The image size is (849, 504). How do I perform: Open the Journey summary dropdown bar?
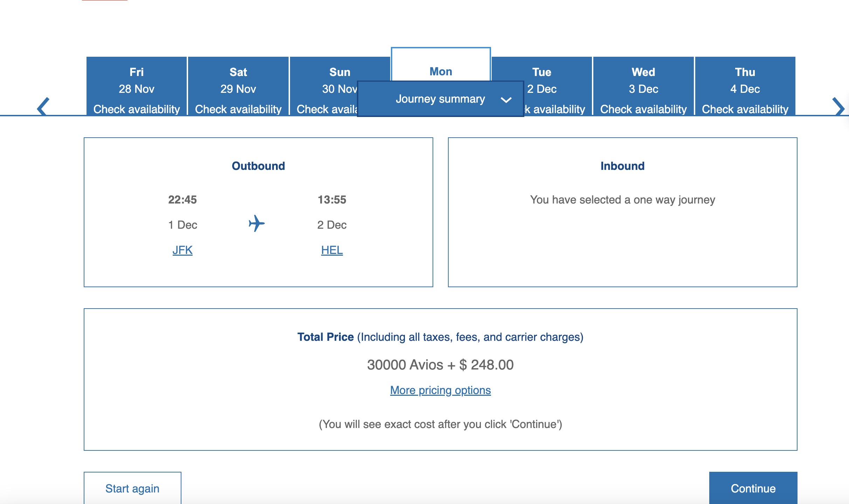coord(440,99)
